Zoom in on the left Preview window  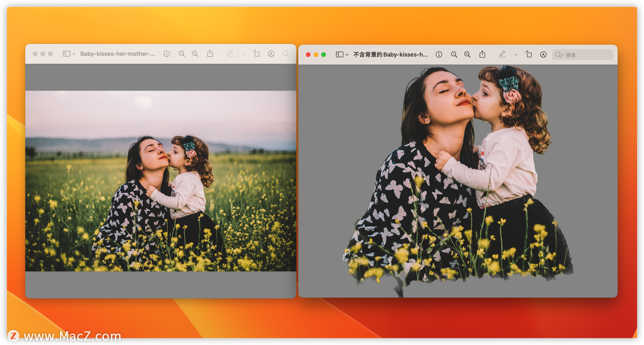[x=195, y=54]
